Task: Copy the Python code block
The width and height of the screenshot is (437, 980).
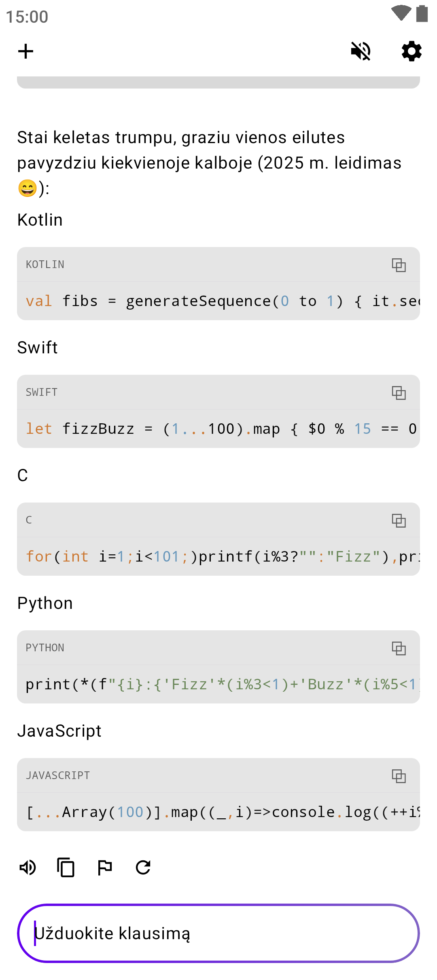Action: coord(399,648)
